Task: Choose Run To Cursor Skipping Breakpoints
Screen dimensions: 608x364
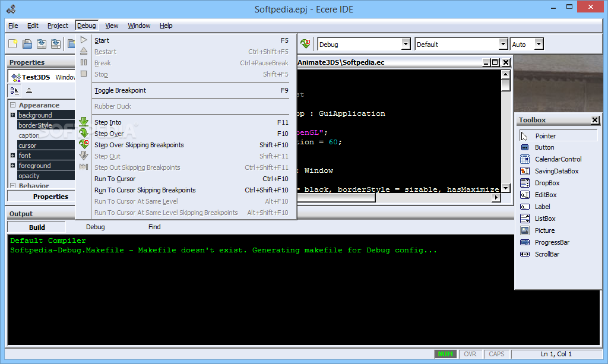Action: tap(186, 190)
